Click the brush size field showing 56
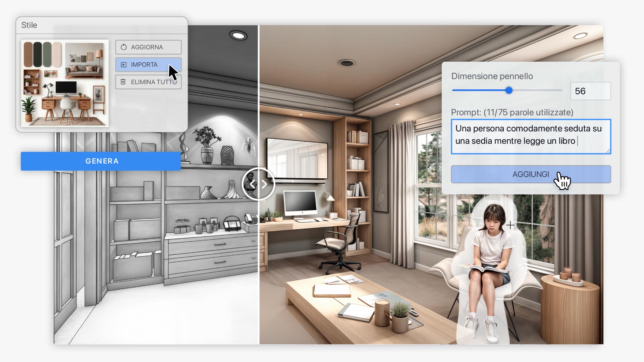This screenshot has height=362, width=644. (590, 91)
